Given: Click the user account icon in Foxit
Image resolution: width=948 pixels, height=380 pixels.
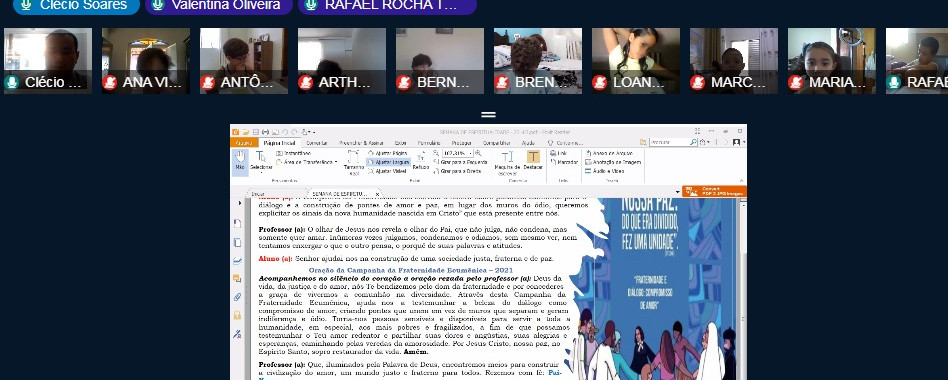Looking at the screenshot, I should coord(736,143).
